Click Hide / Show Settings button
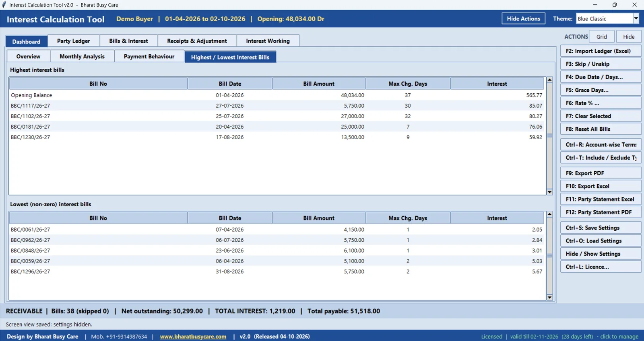644x341 pixels. [601, 254]
